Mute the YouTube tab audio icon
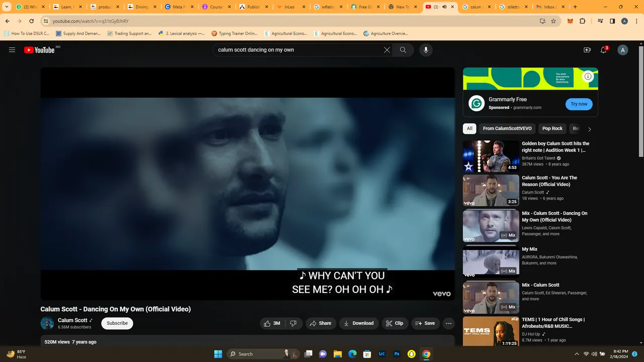 coord(444,7)
